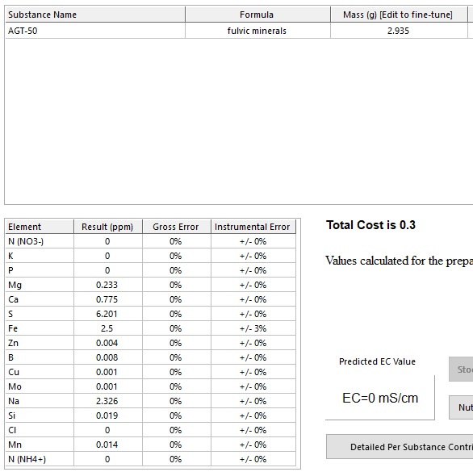The width and height of the screenshot is (473, 476).
Task: Click the N (NH4+) element cell
Action: [x=40, y=459]
